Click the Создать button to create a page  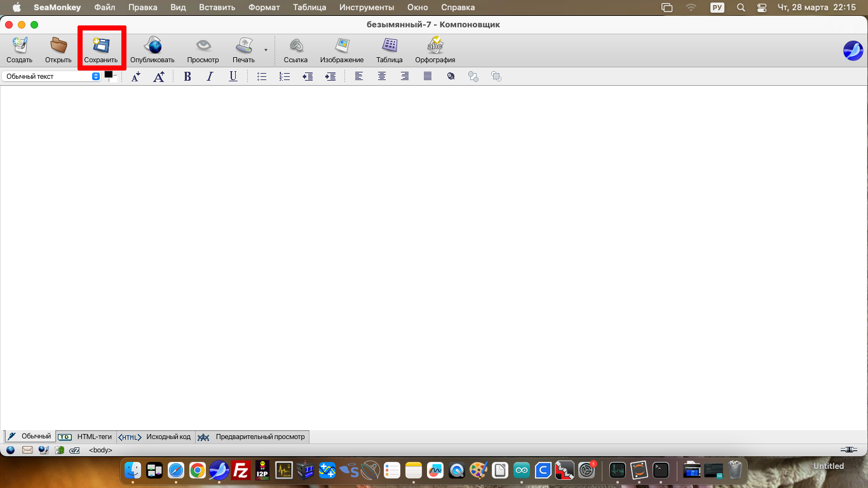20,49
